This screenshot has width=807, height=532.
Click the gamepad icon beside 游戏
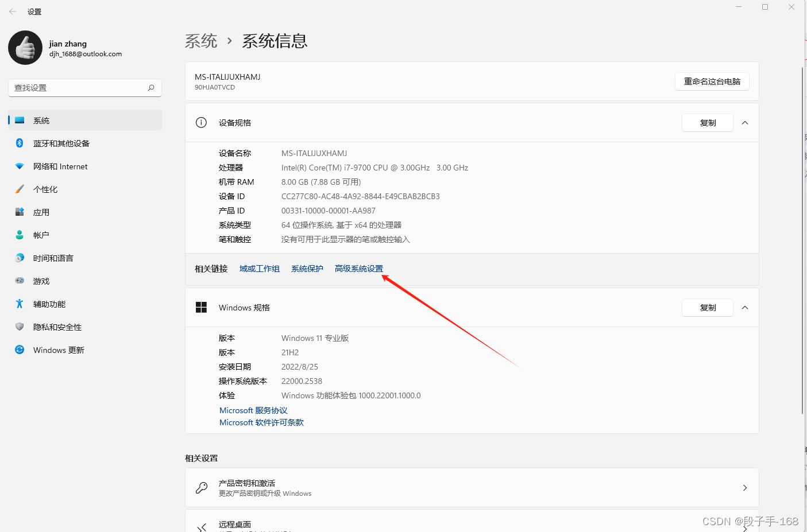coord(20,281)
